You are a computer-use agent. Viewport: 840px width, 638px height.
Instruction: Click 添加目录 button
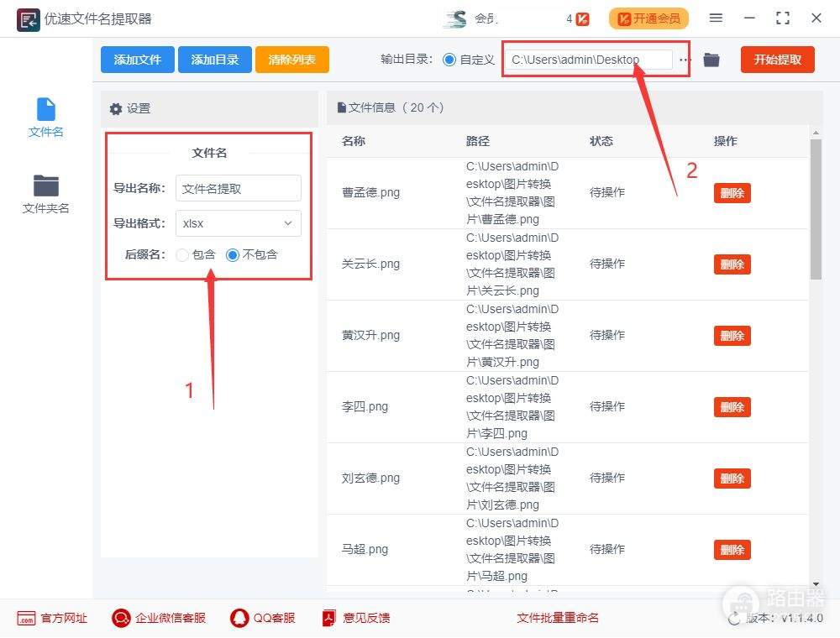(x=215, y=60)
